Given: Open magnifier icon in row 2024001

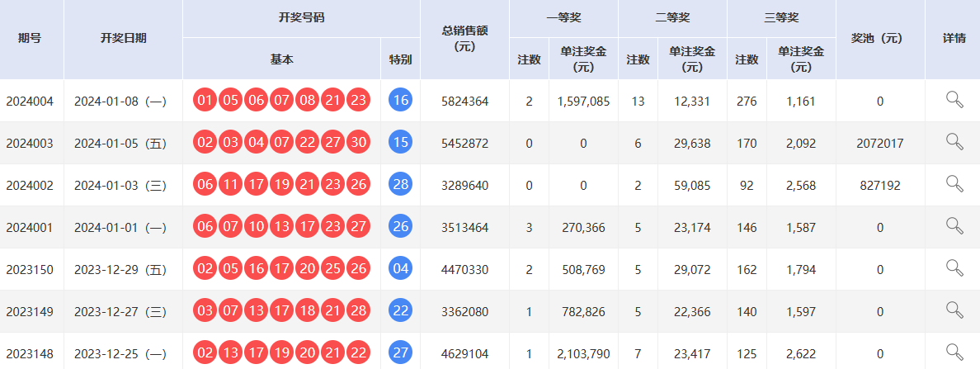Looking at the screenshot, I should 954,226.
